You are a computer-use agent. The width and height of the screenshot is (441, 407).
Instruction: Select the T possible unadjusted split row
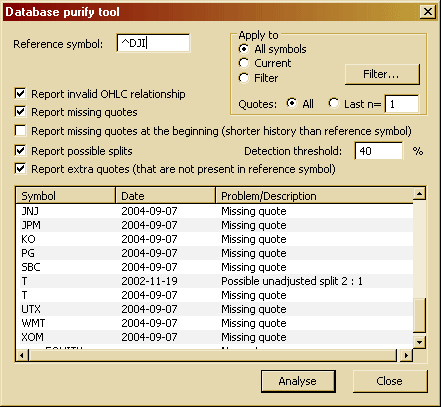click(x=214, y=281)
